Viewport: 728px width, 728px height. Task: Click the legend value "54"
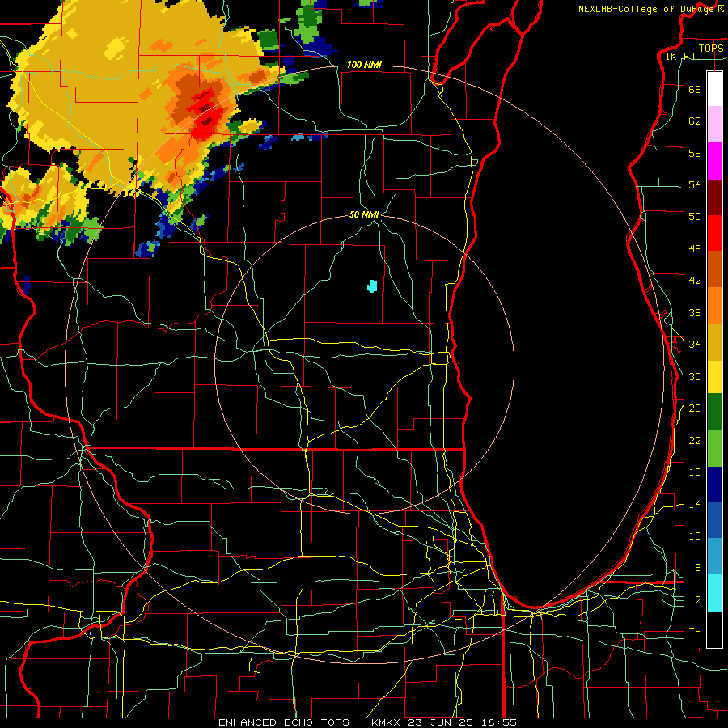coord(695,184)
